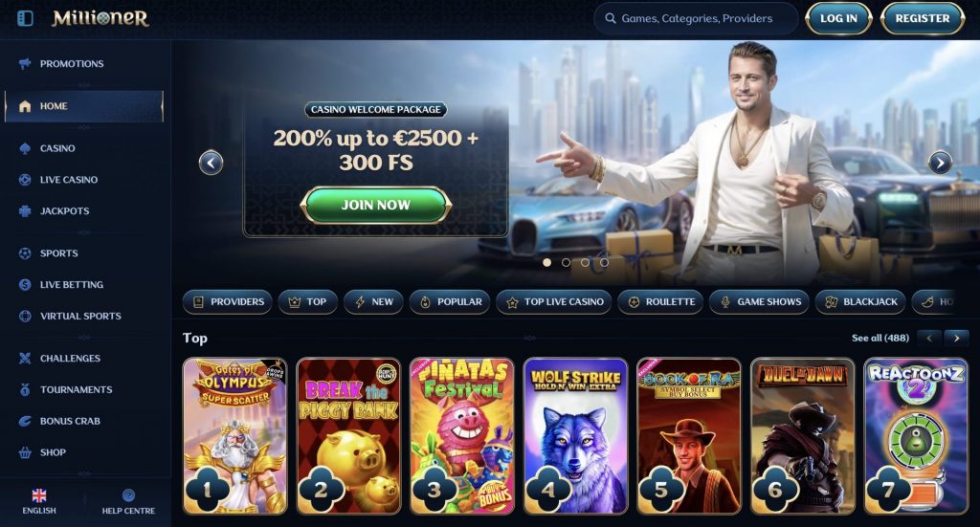
Task: Focus the games search field
Action: pos(697,19)
